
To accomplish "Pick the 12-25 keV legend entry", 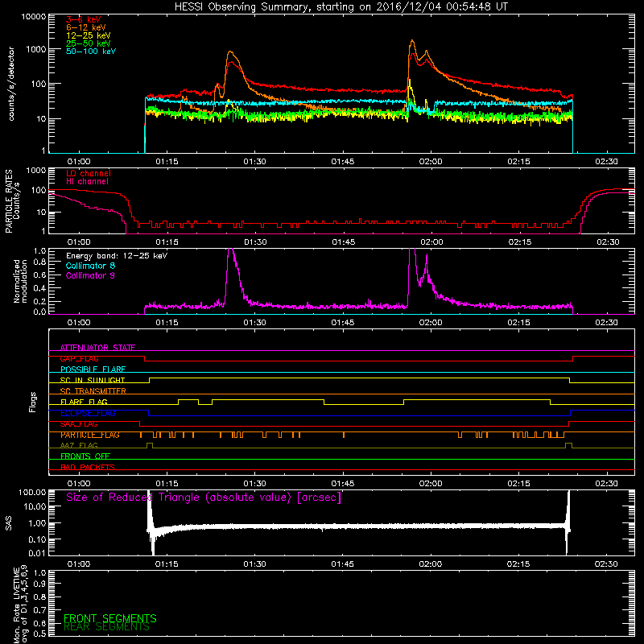I will tap(88, 35).
